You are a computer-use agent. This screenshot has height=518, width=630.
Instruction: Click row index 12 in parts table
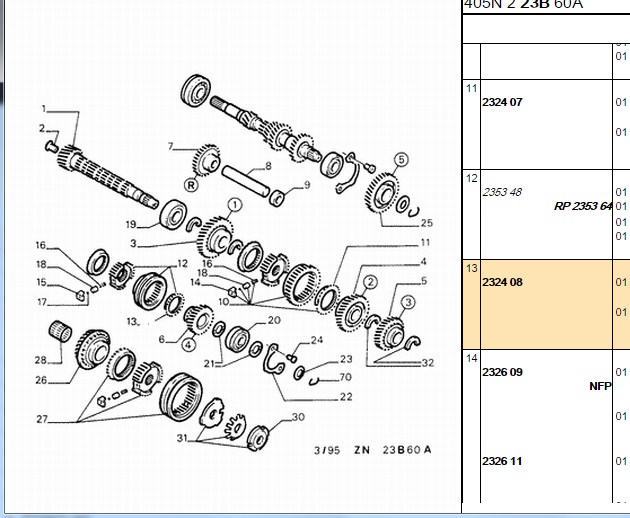click(x=471, y=178)
